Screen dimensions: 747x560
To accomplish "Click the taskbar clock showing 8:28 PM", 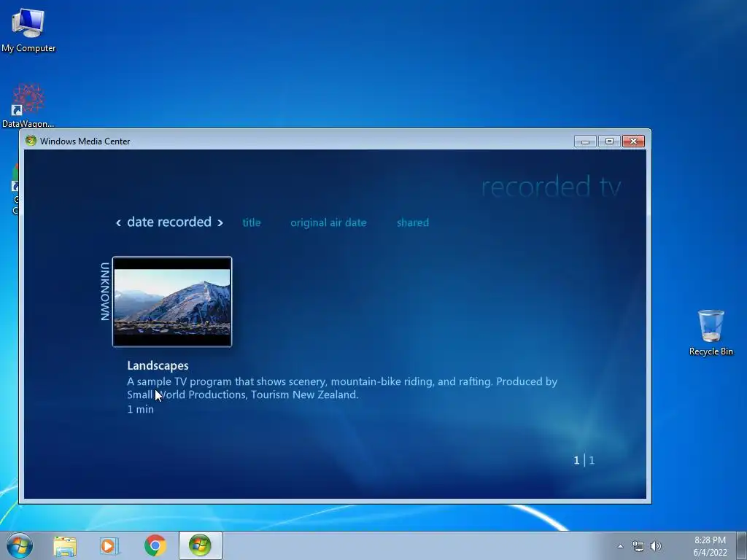I will [x=710, y=546].
